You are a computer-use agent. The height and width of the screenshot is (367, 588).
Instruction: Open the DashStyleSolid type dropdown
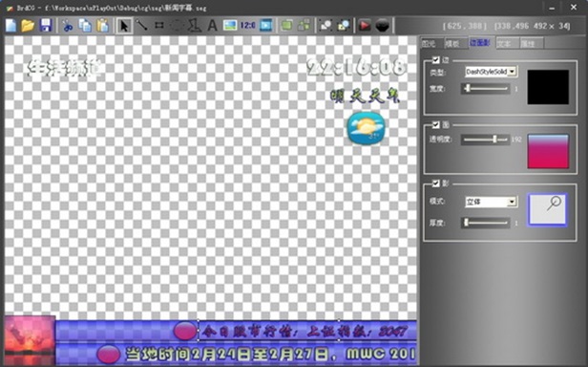point(492,72)
